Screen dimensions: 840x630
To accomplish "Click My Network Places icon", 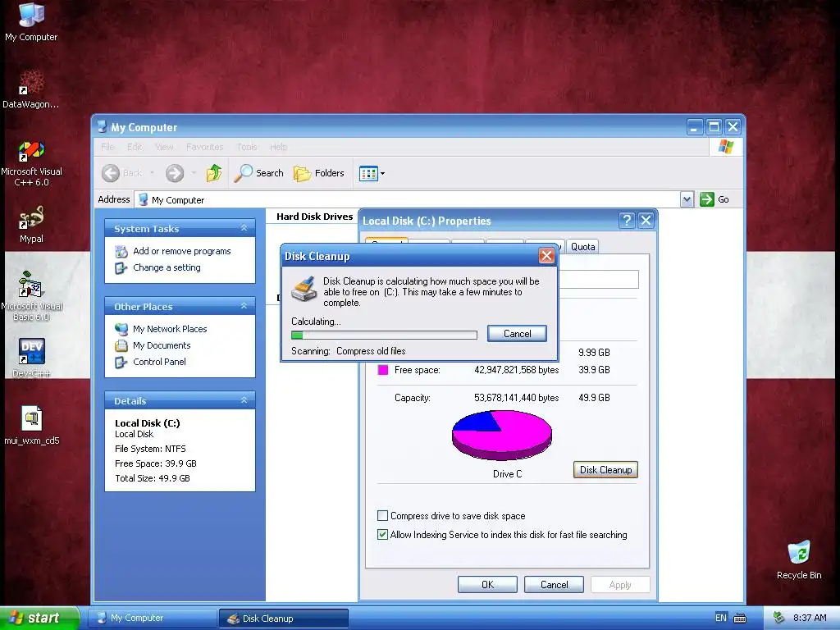I will coord(121,329).
